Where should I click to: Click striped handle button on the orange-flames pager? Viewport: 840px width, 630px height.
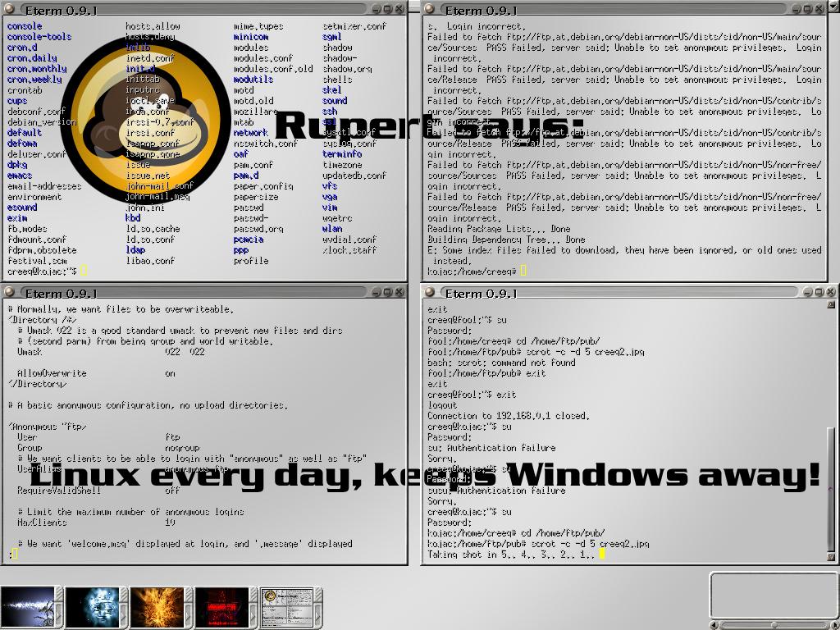(189, 594)
